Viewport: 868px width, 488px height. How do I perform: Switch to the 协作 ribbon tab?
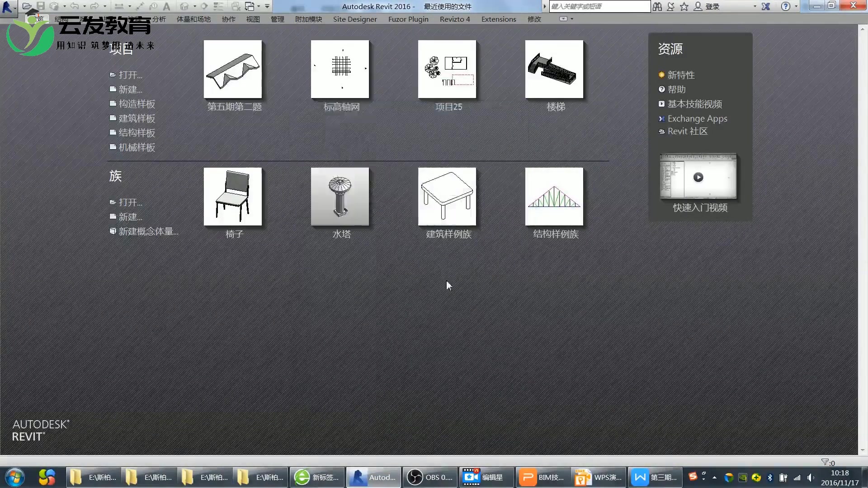click(229, 19)
